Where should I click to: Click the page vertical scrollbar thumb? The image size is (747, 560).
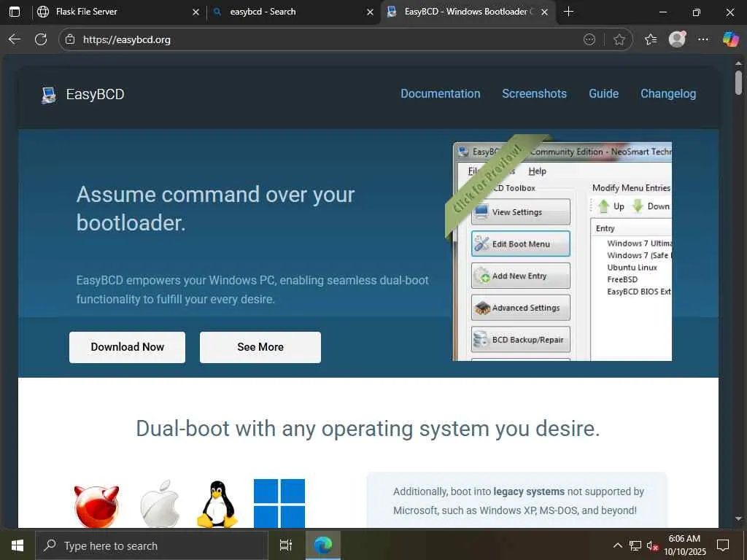pos(738,82)
